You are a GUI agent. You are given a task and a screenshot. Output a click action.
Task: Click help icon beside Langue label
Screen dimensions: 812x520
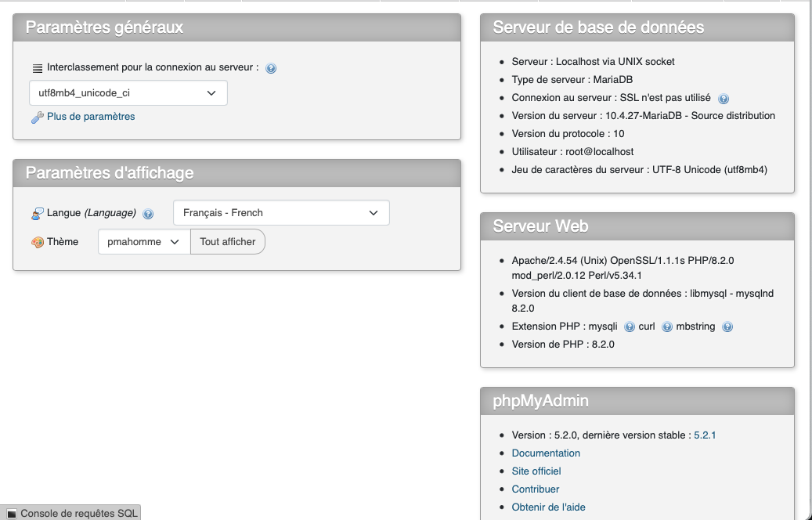pyautogui.click(x=148, y=214)
